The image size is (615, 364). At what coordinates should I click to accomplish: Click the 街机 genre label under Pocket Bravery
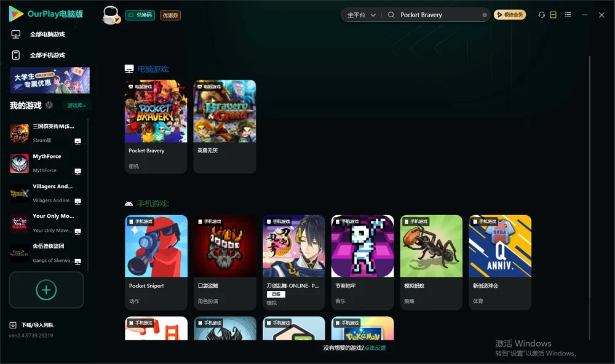[x=133, y=166]
